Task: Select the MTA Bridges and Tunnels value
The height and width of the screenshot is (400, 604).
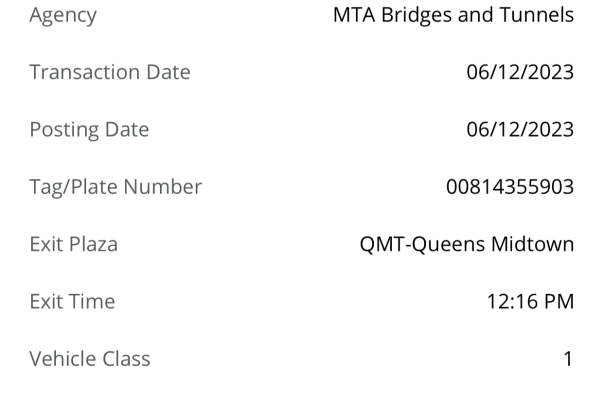Action: (x=453, y=15)
